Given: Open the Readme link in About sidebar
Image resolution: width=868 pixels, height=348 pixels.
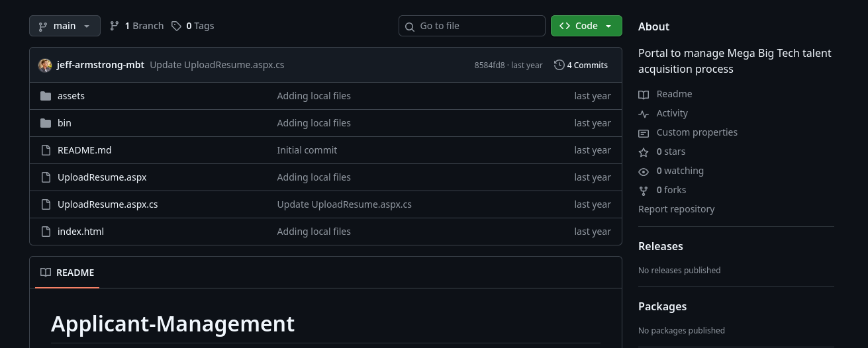Looking at the screenshot, I should click(x=674, y=94).
